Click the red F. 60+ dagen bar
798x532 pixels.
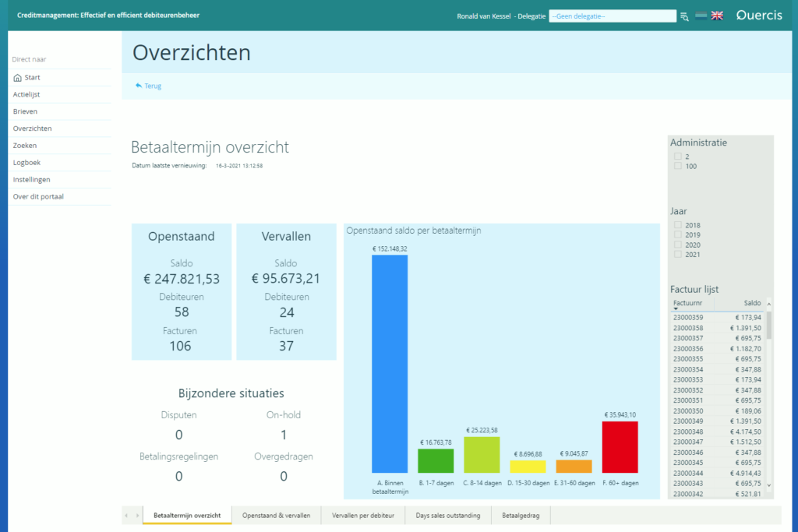(620, 447)
